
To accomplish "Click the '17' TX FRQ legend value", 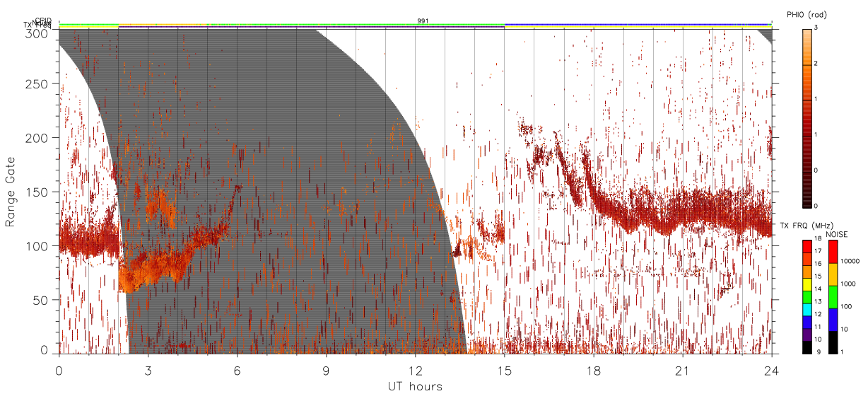I will click(816, 251).
